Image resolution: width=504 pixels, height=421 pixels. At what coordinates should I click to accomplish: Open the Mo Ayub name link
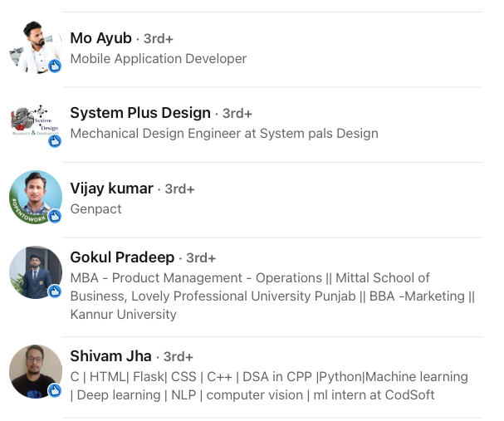point(101,38)
